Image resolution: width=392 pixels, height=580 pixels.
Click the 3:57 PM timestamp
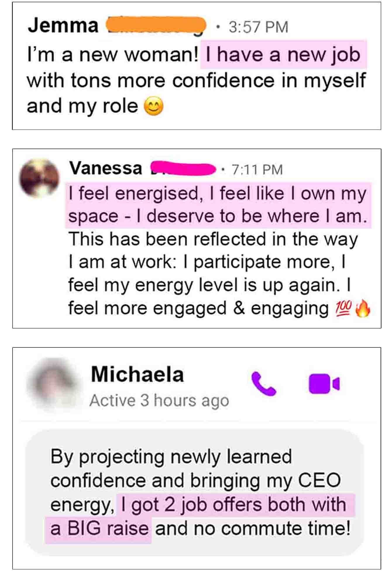click(x=258, y=27)
